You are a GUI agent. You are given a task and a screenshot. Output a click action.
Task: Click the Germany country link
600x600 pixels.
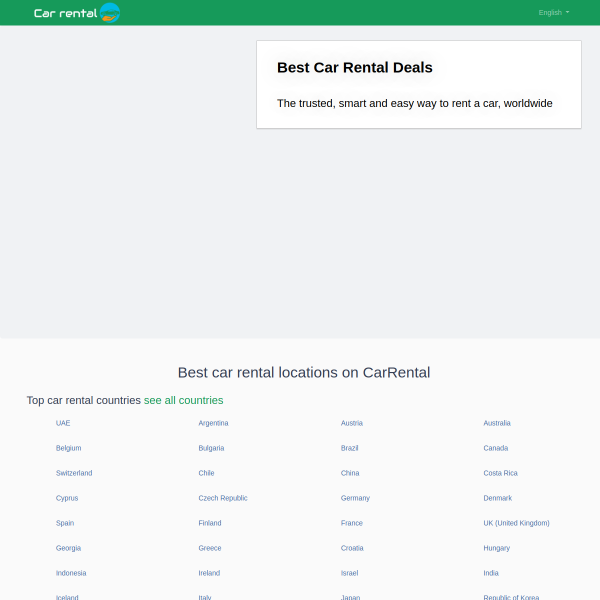pyautogui.click(x=355, y=498)
